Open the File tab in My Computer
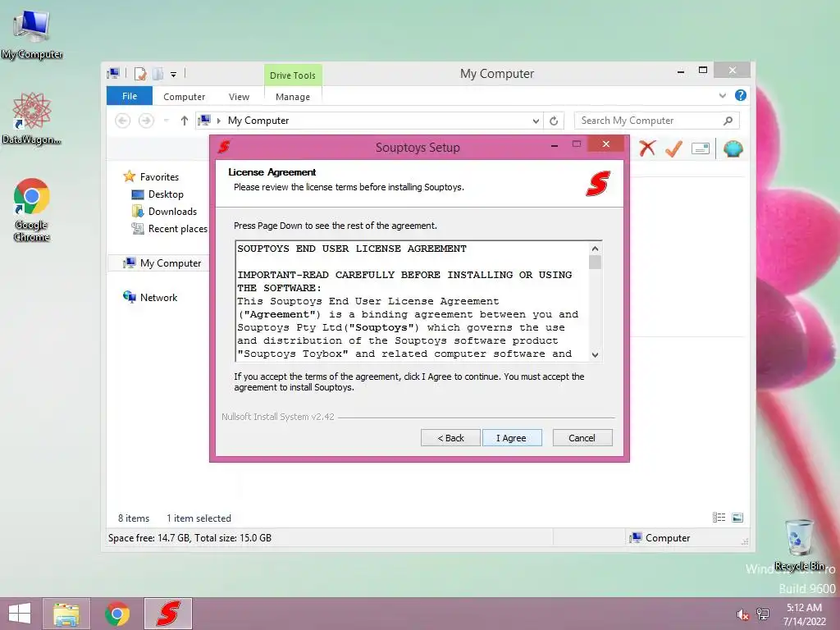Viewport: 840px width, 630px height. point(130,96)
